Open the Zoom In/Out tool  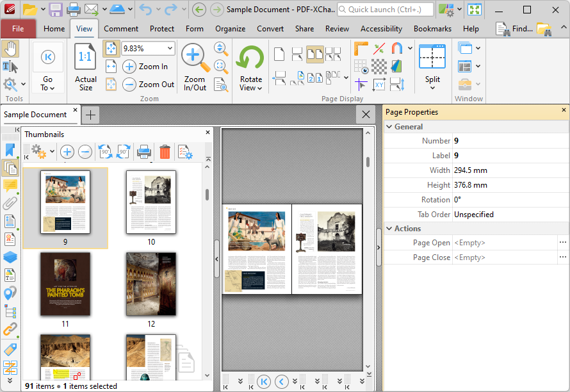(x=195, y=67)
